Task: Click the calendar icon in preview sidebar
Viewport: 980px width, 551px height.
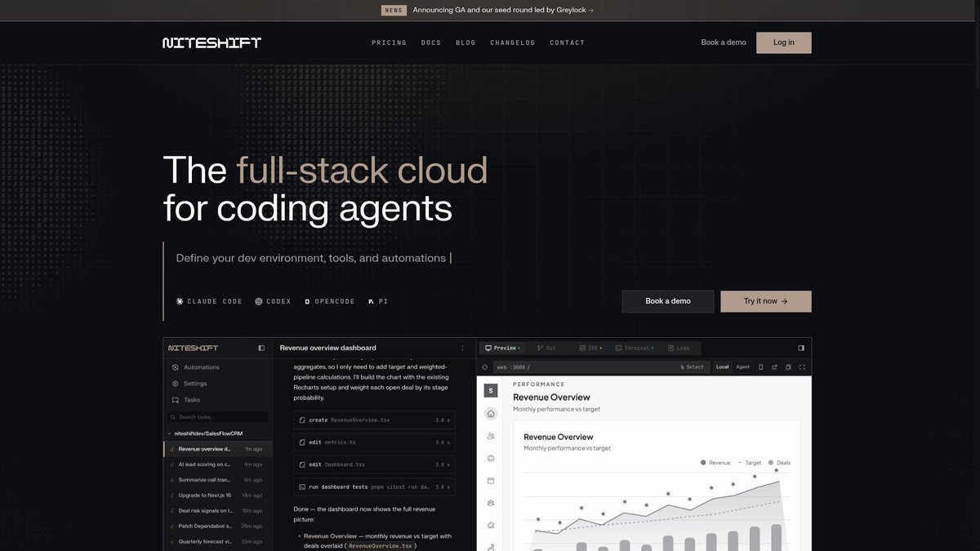Action: [491, 481]
